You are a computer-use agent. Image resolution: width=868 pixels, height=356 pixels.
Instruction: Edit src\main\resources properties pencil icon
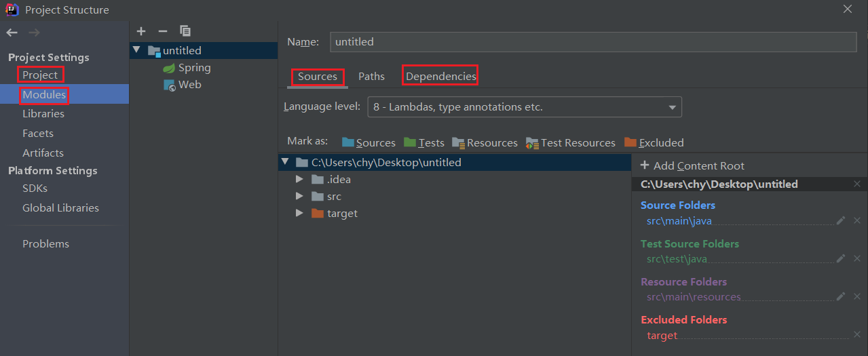click(841, 296)
